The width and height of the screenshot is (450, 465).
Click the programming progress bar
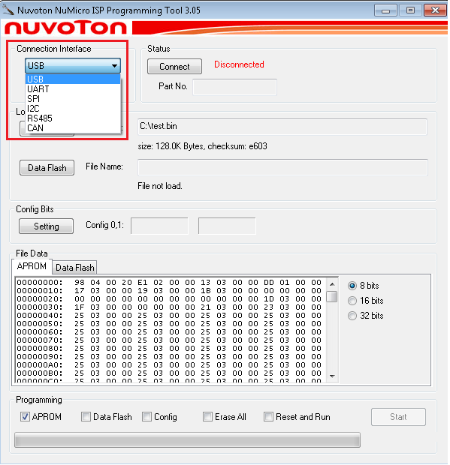(x=187, y=440)
